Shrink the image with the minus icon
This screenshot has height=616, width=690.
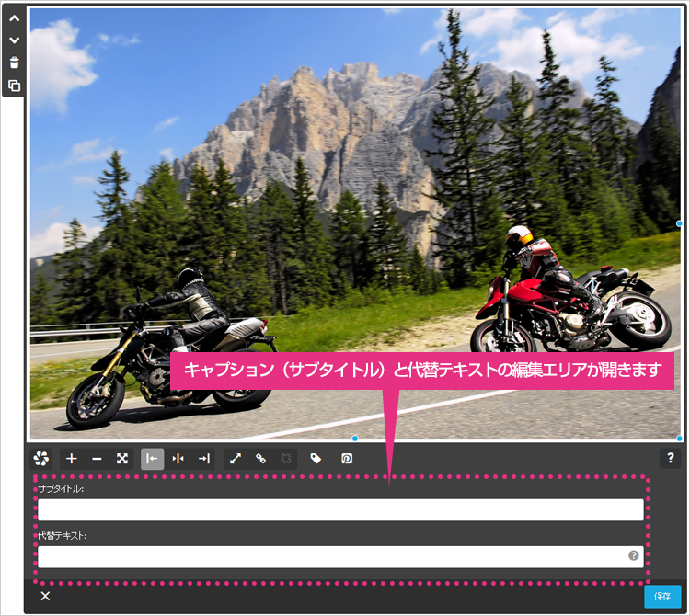point(97,459)
